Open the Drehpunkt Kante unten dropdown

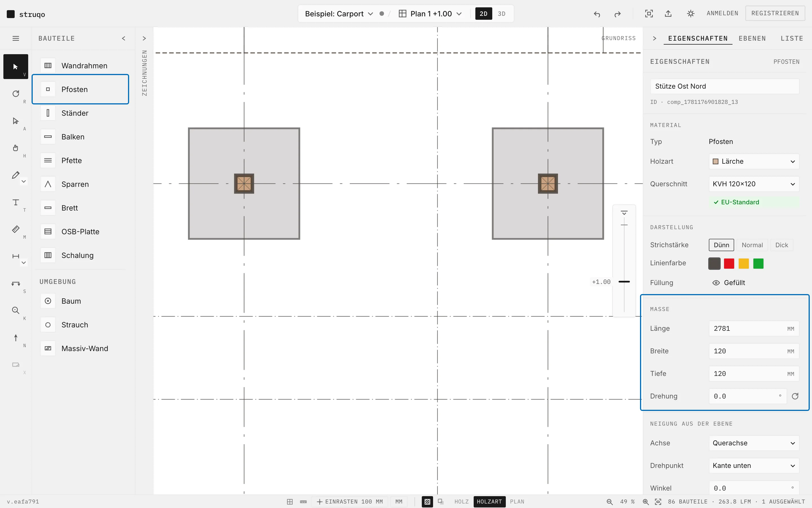754,465
